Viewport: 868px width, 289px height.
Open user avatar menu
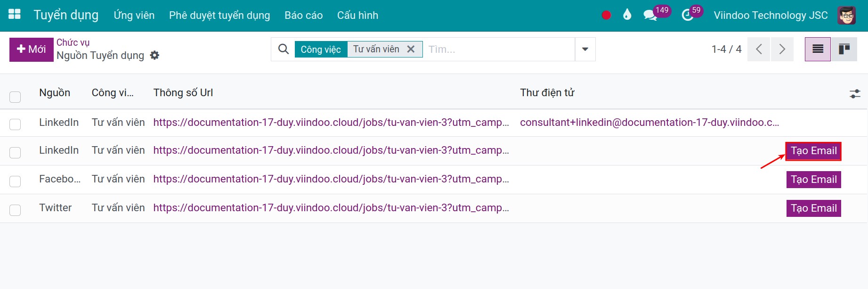click(x=846, y=15)
